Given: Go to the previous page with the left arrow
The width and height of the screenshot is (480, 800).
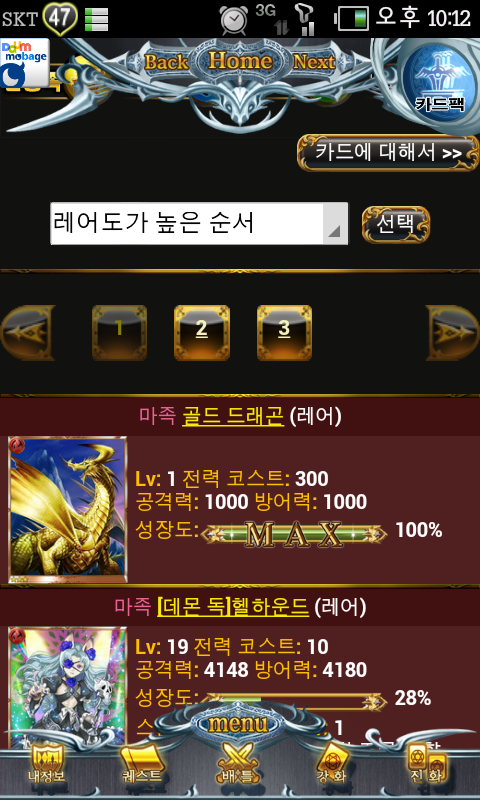Looking at the screenshot, I should [x=28, y=333].
